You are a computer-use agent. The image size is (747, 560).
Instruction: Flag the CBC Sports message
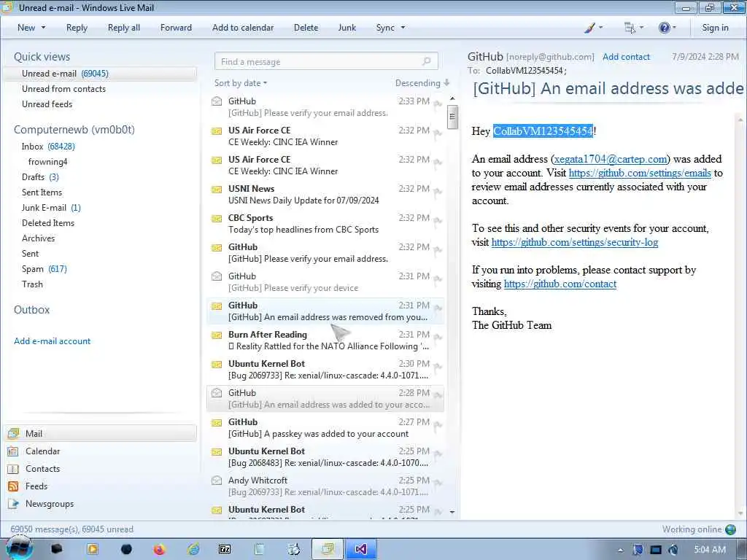[x=438, y=222]
